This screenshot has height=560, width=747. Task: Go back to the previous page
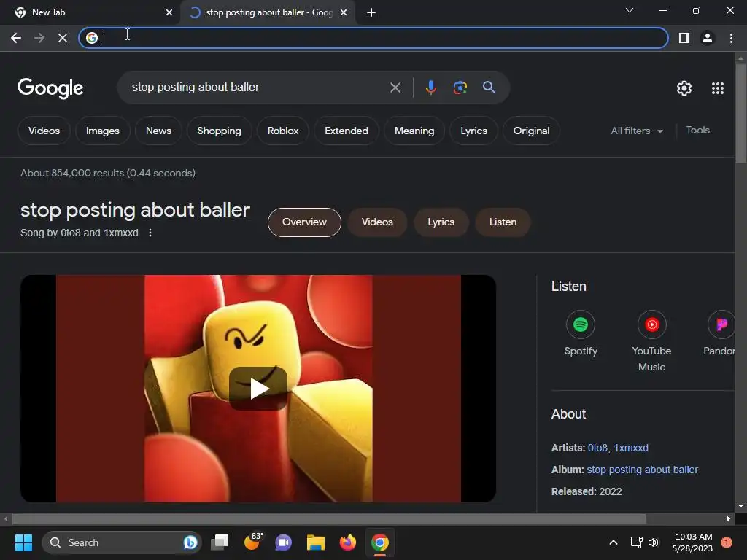[16, 38]
